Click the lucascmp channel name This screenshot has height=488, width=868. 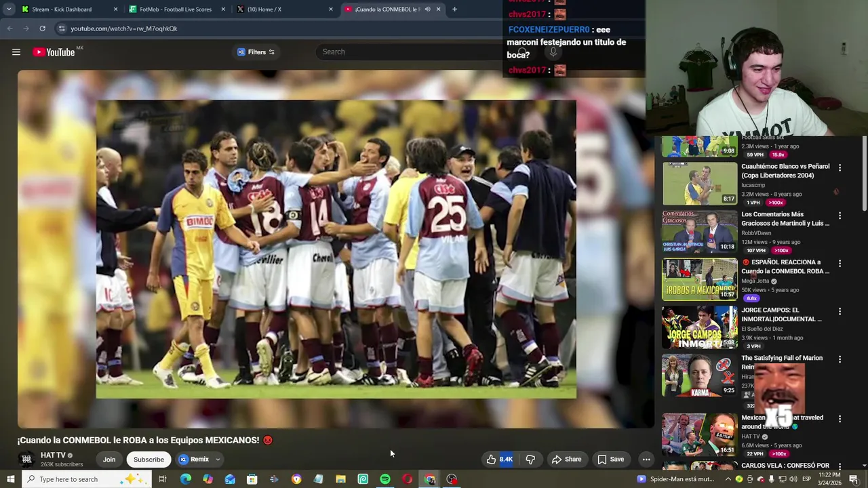(753, 185)
